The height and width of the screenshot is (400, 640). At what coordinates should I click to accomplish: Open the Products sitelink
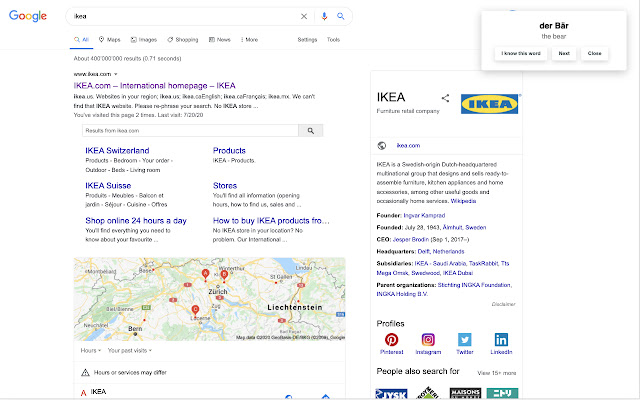229,151
